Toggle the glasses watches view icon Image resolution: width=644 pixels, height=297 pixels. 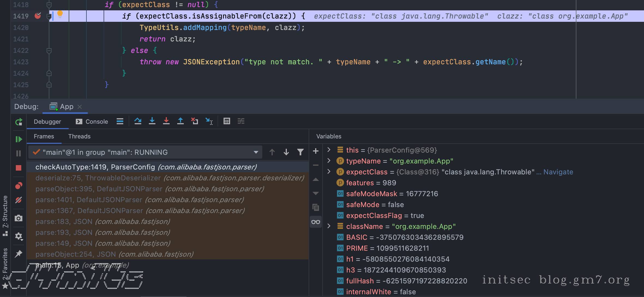pyautogui.click(x=316, y=222)
